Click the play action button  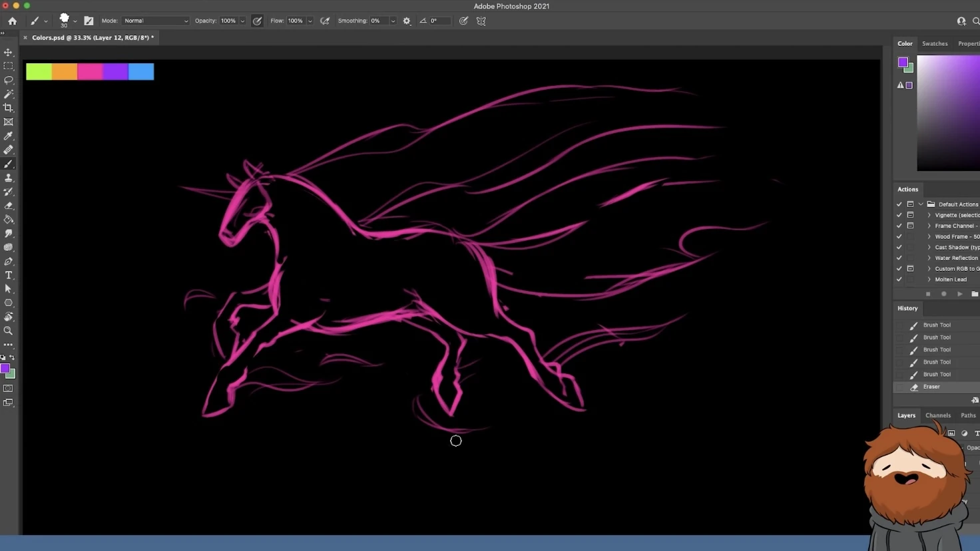(959, 294)
